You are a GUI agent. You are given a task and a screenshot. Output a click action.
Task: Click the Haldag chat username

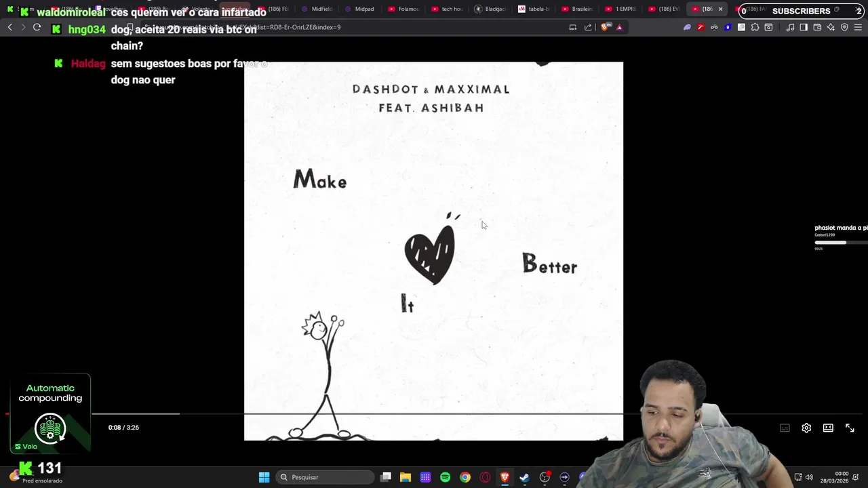coord(88,64)
